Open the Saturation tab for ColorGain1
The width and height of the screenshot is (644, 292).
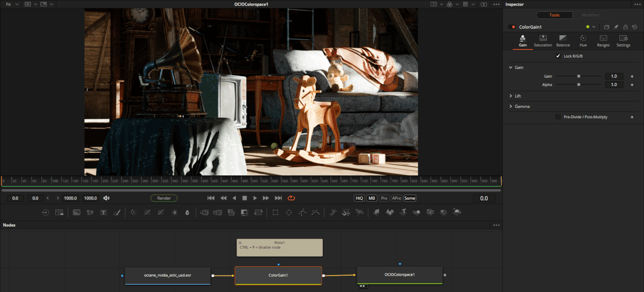[543, 41]
